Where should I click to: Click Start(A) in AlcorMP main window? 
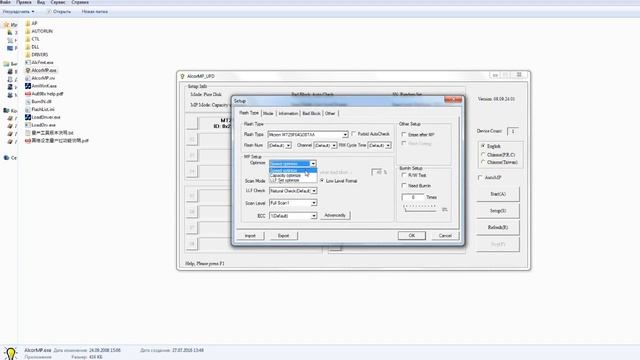click(x=498, y=194)
